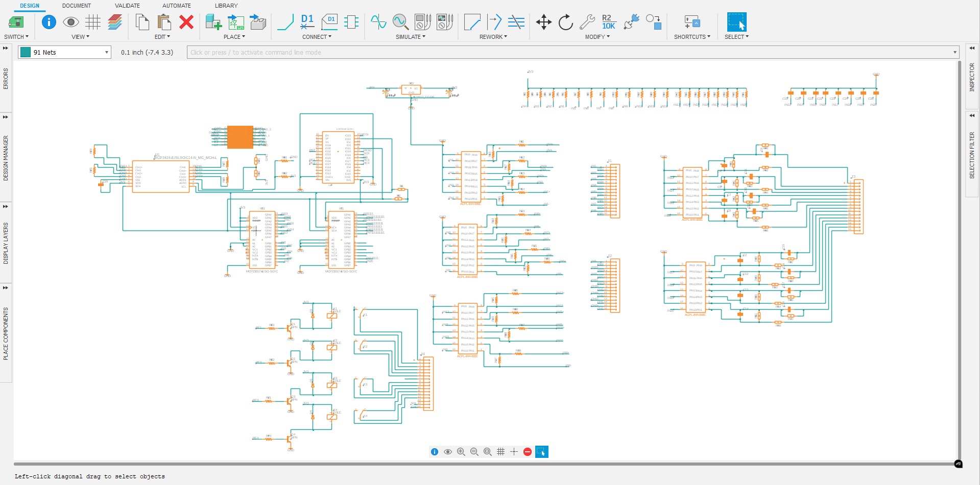Select the Net draw tool
Viewport: 980px width, 485px height.
[x=285, y=22]
